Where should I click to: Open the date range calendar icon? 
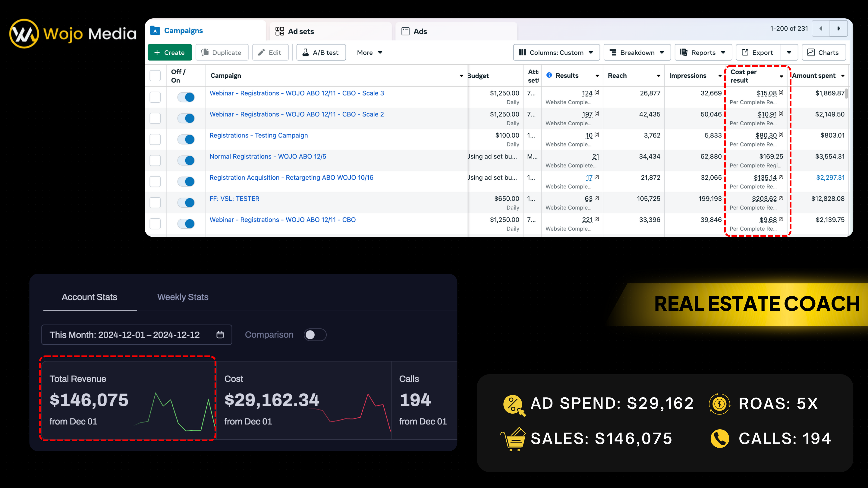pos(220,335)
